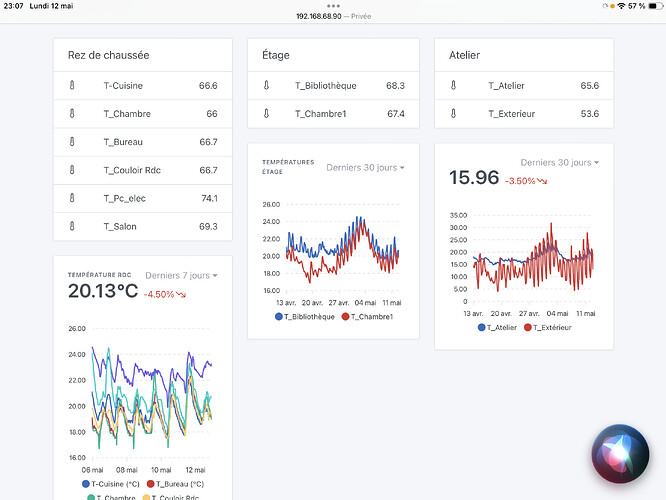Image resolution: width=666 pixels, height=500 pixels.
Task: Click thermometer icon next to T_Salon
Action: click(72, 227)
